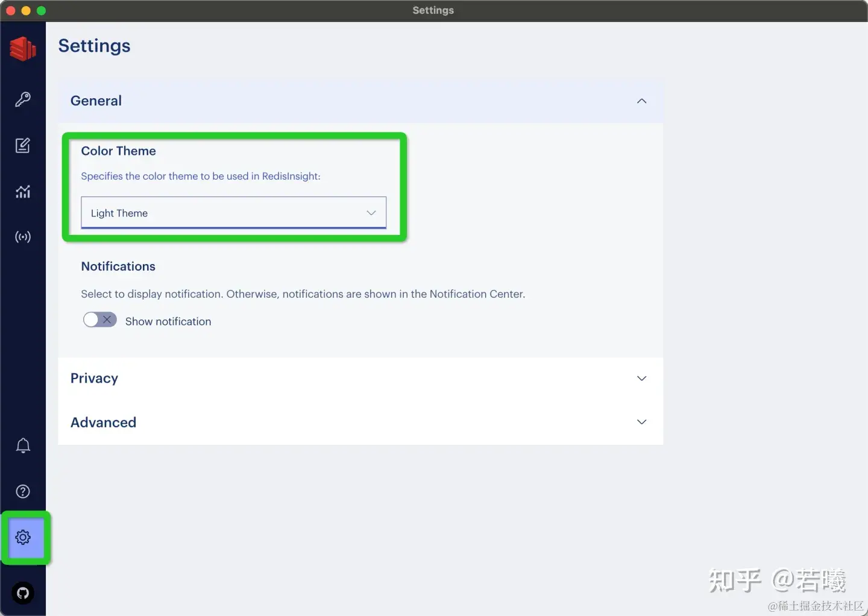Screen dimensions: 868x616
Task: Click the RedisInsight logo in sidebar
Action: [x=23, y=49]
